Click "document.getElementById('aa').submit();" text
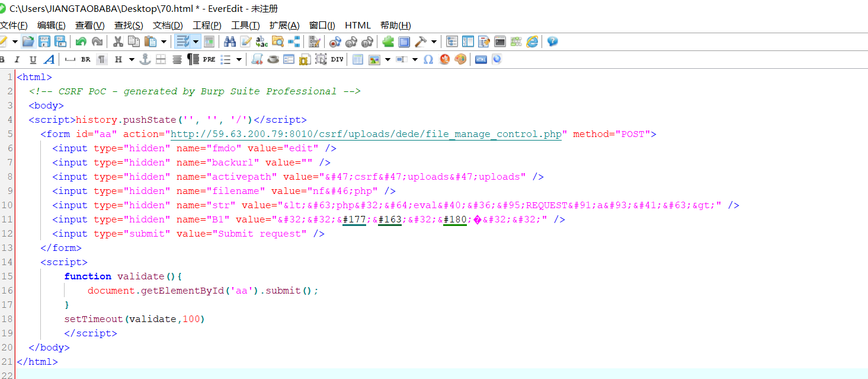Screen dimensions: 868x379 (203, 291)
